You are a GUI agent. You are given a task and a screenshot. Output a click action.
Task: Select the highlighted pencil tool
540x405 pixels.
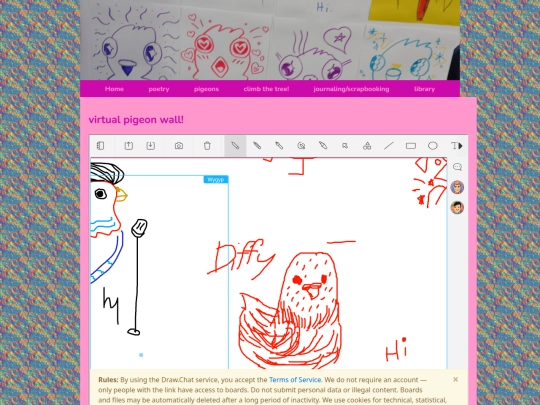(235, 146)
